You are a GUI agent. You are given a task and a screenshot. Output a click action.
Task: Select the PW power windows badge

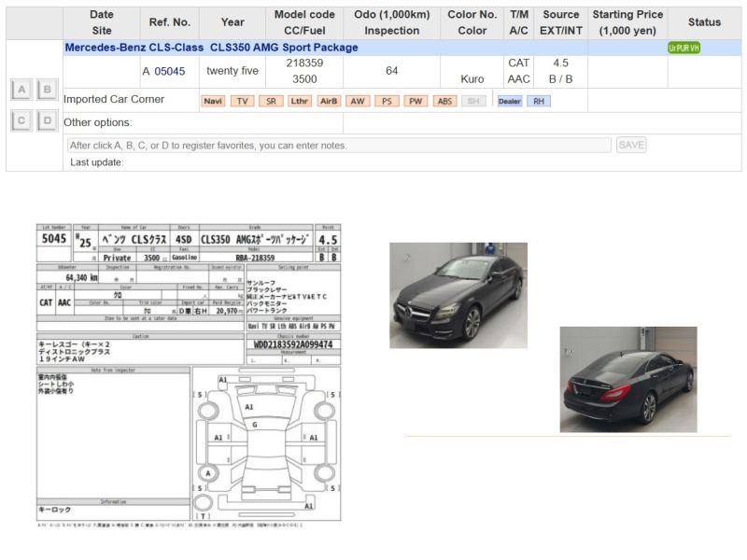416,101
